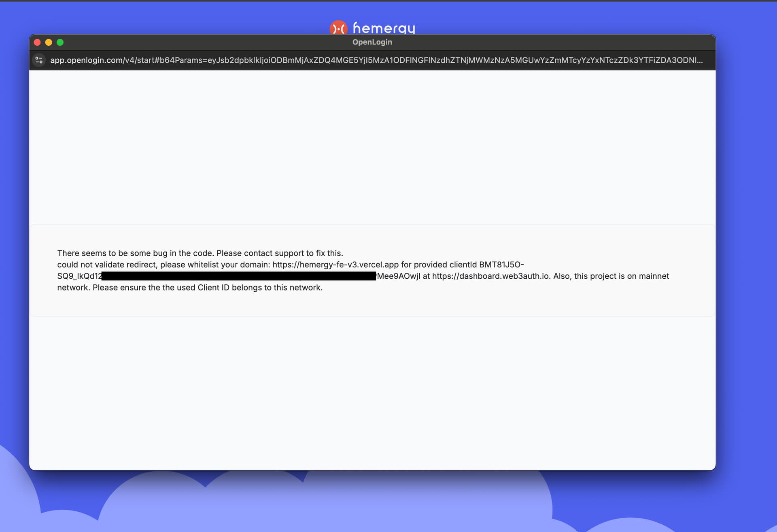Maximize the OpenLogin window with green button
Image resolution: width=777 pixels, height=532 pixels.
[60, 42]
